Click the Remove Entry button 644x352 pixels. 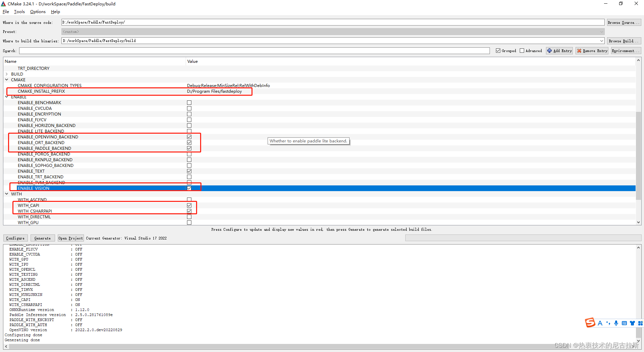point(592,51)
